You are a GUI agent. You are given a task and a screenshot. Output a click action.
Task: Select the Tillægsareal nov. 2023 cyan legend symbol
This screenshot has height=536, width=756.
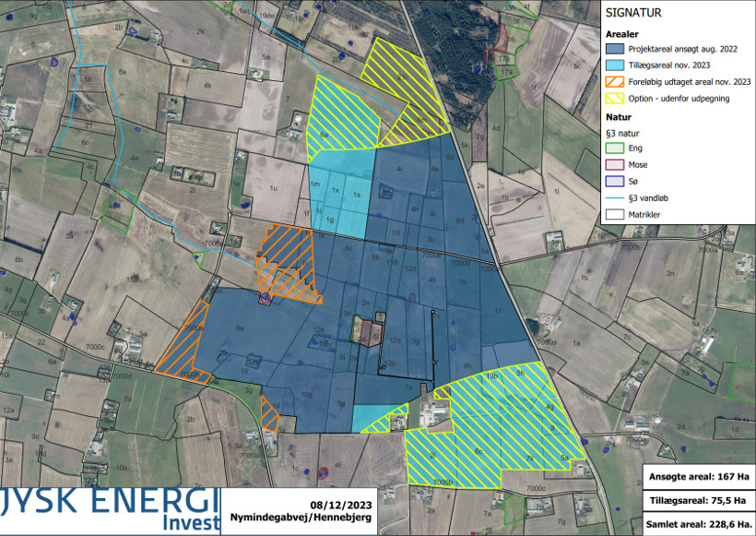[613, 64]
